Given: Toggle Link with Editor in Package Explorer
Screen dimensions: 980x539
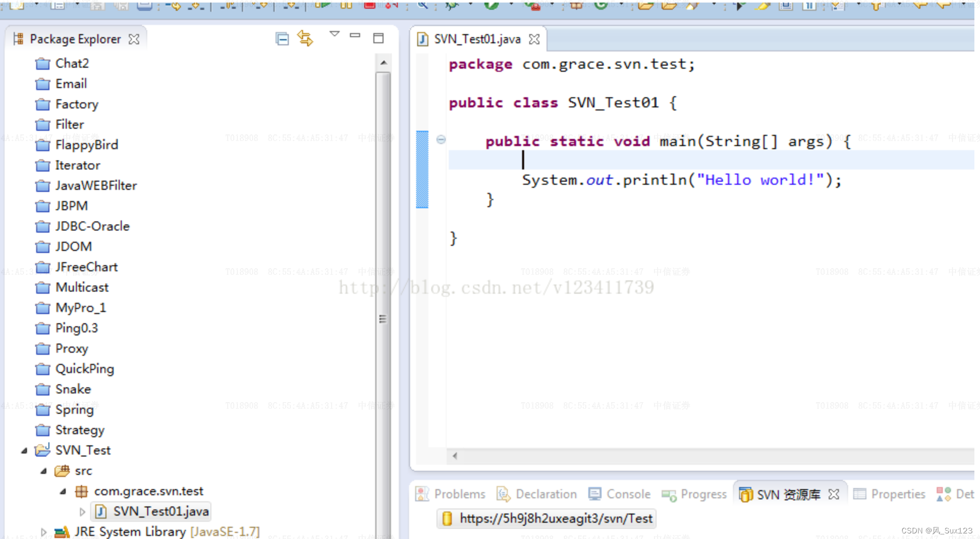Looking at the screenshot, I should tap(305, 38).
